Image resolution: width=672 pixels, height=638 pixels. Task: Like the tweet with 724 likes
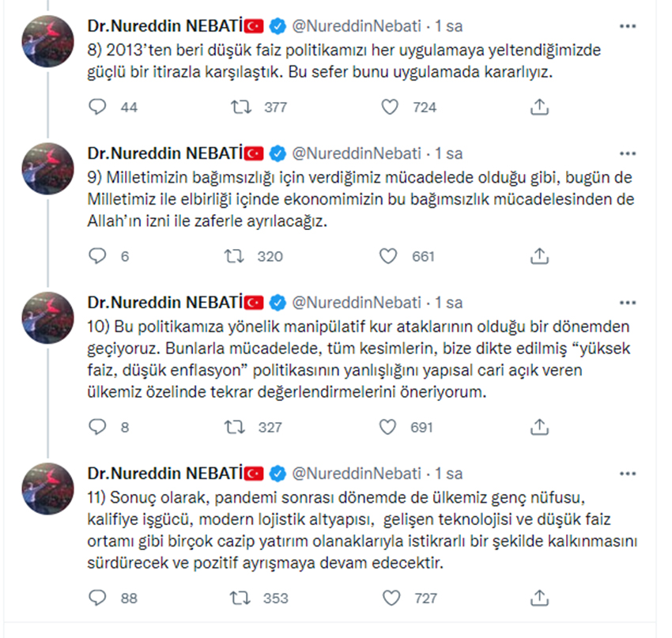click(390, 107)
